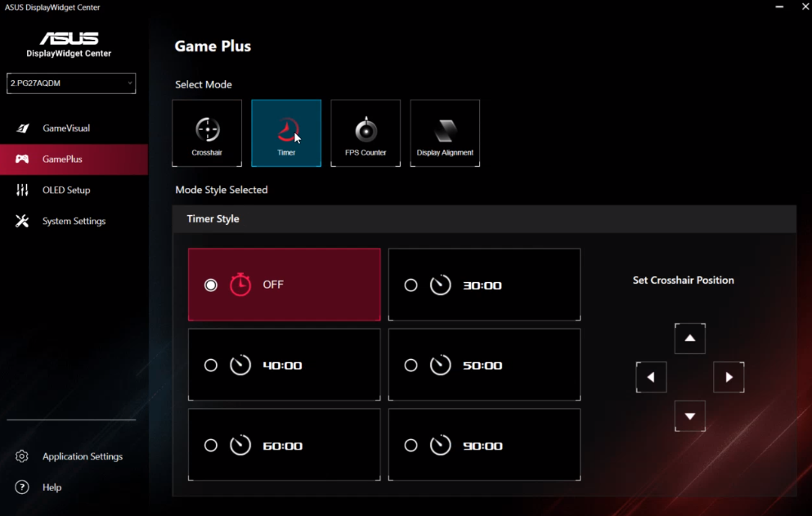Image resolution: width=812 pixels, height=516 pixels.
Task: Select the 40:00 timer radio button
Action: point(211,366)
